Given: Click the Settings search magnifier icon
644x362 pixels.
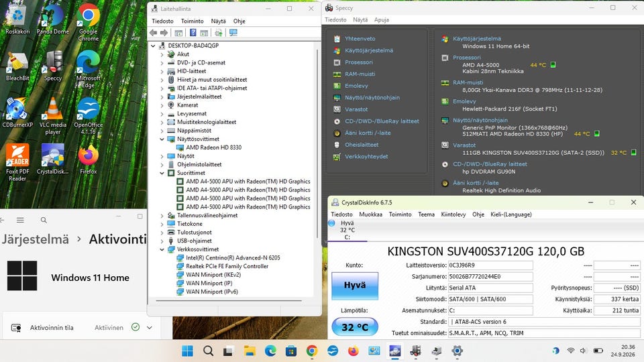Looking at the screenshot, I should pos(44,221).
